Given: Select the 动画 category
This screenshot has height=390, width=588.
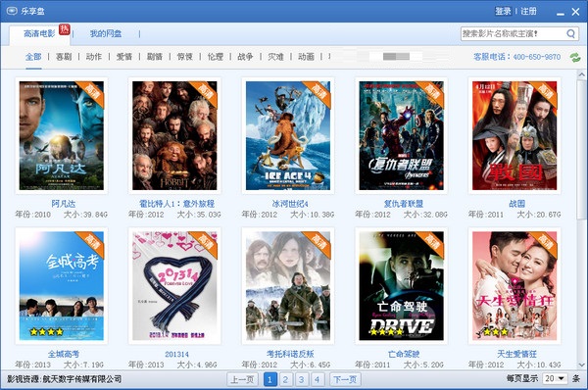Looking at the screenshot, I should point(306,57).
